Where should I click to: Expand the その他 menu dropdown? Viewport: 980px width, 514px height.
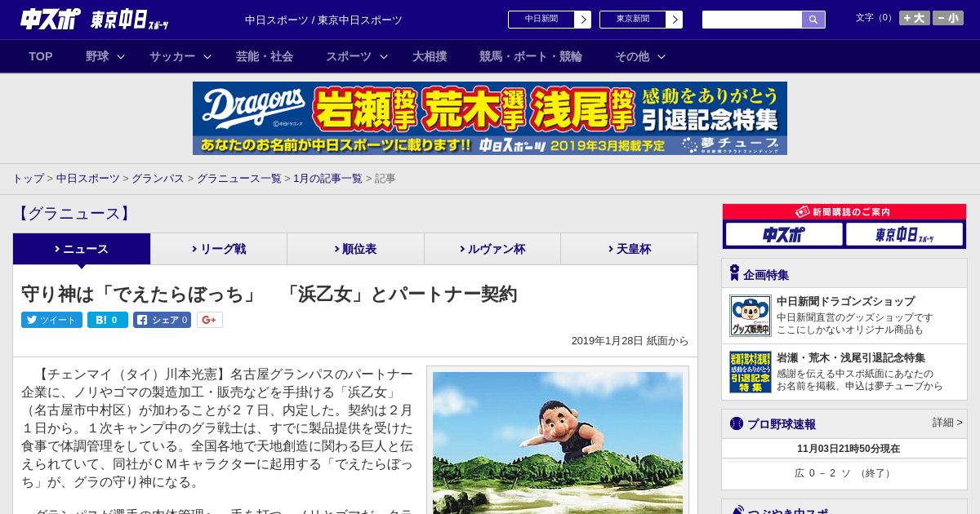point(640,56)
